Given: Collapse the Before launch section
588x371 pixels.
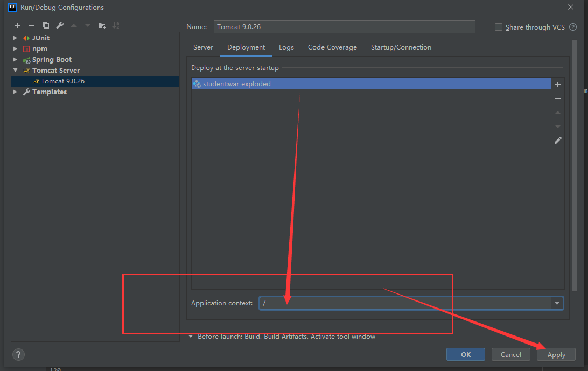Looking at the screenshot, I should pos(191,337).
